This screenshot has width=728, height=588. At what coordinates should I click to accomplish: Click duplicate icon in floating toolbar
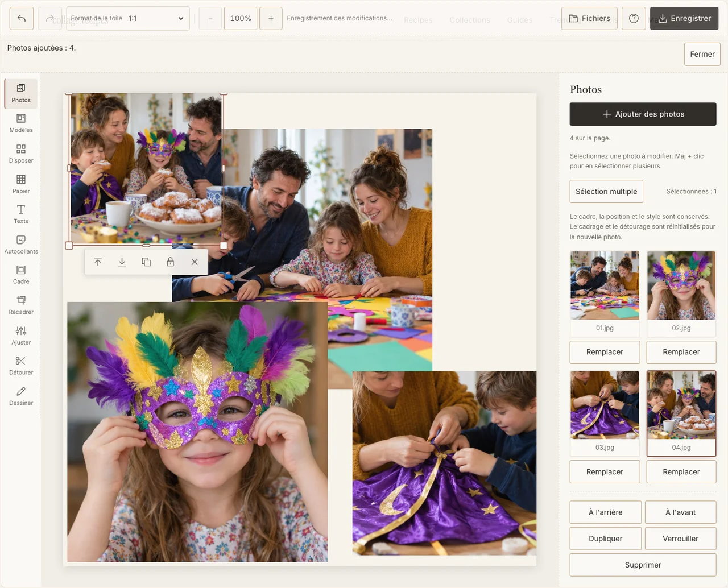click(146, 262)
